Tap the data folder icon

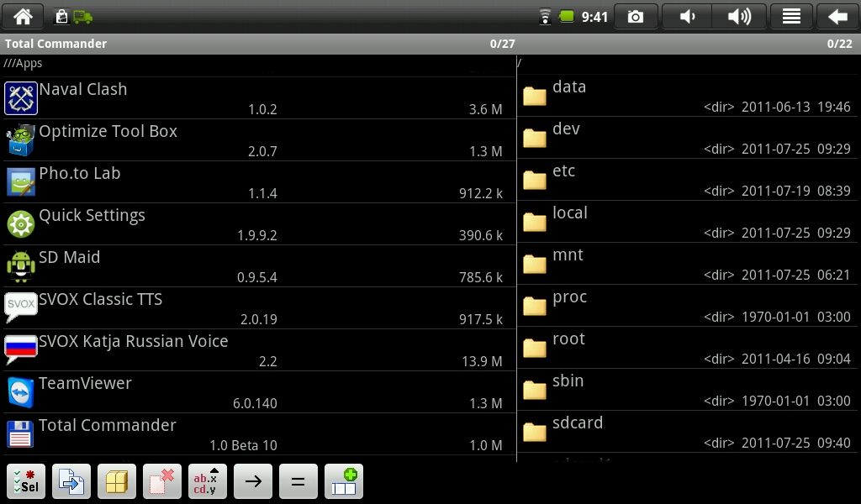click(x=534, y=96)
